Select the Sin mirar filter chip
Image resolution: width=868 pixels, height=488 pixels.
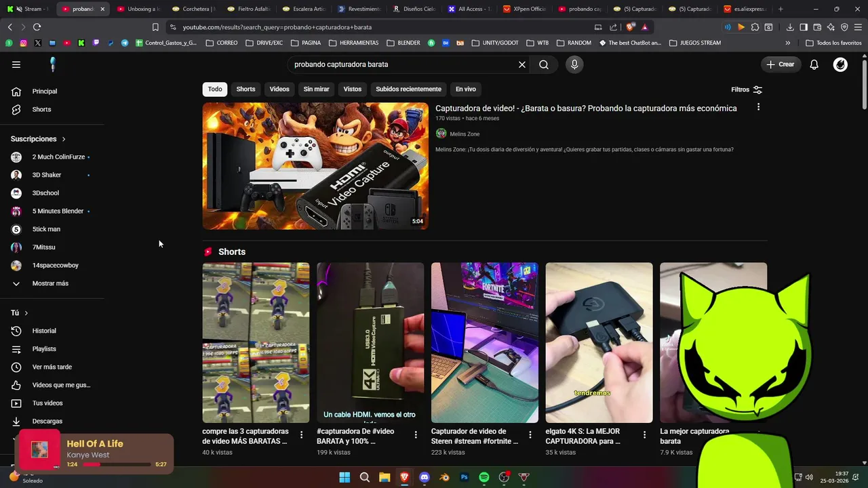(317, 89)
